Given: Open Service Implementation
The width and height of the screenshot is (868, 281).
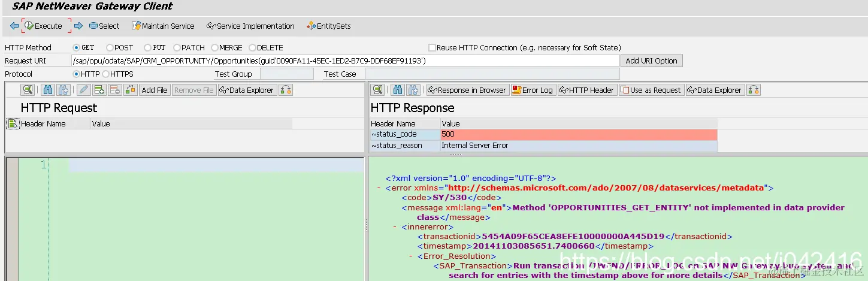Looking at the screenshot, I should coord(250,26).
